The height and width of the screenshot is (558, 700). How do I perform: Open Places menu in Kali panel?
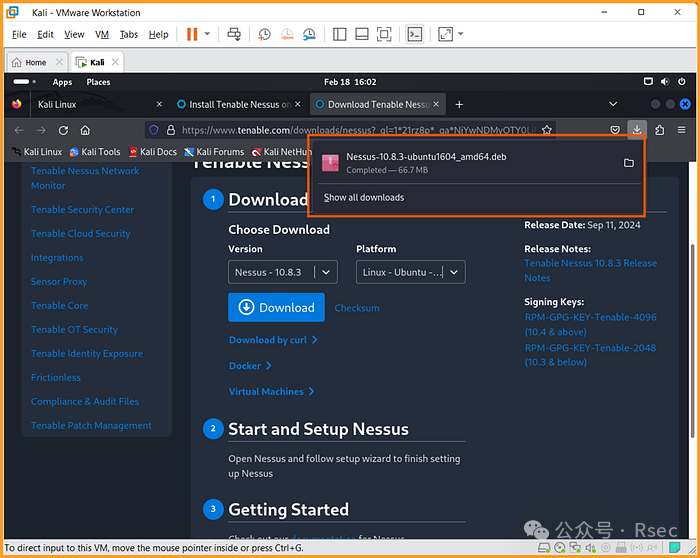98,82
